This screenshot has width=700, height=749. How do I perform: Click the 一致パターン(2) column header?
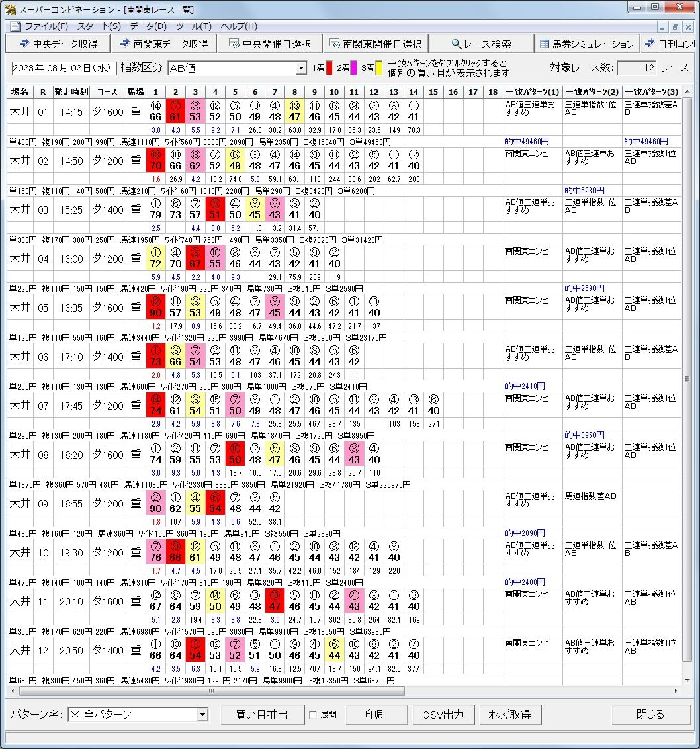pos(593,92)
